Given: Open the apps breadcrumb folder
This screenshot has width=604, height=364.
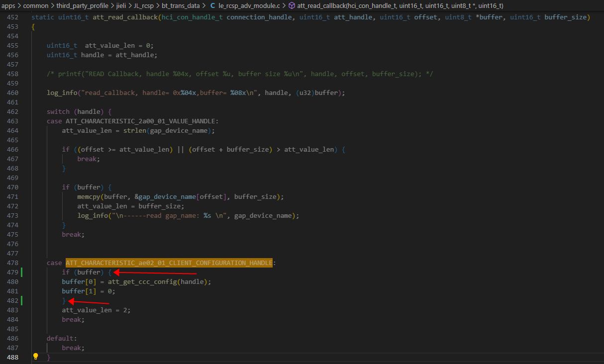Looking at the screenshot, I should tap(8, 5).
